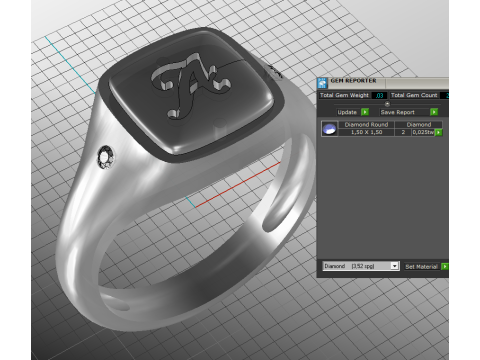
Task: Click the Diamond material header cell
Action: (x=419, y=125)
